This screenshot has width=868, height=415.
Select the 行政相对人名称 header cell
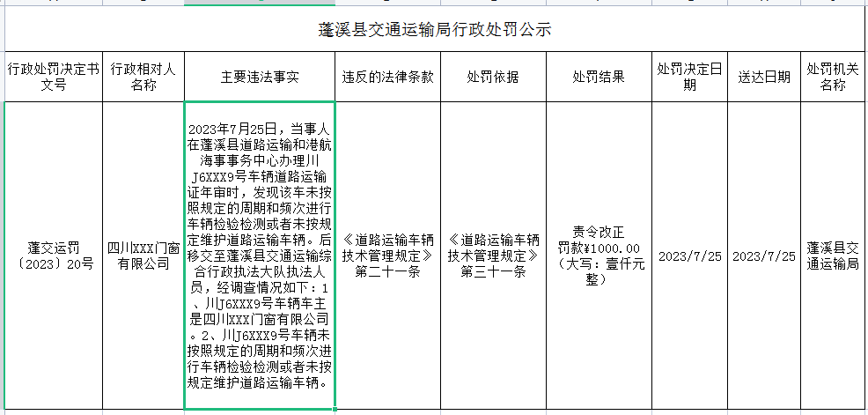coord(143,77)
